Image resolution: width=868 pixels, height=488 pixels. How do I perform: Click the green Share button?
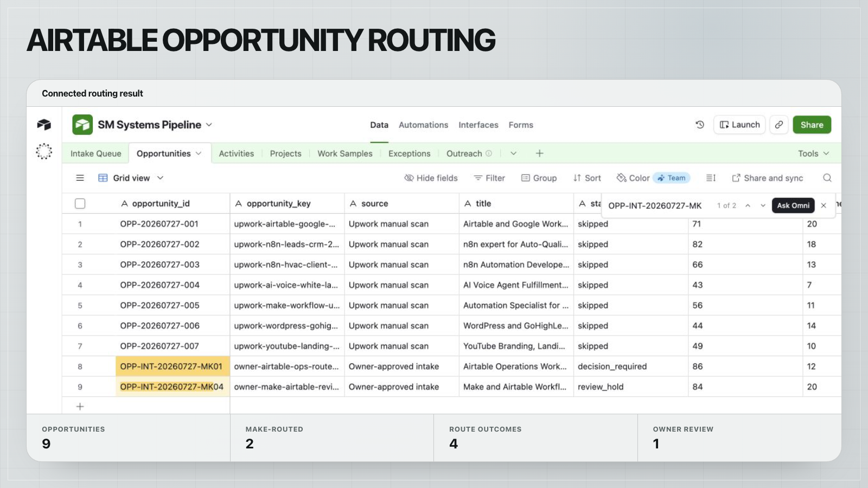click(812, 125)
